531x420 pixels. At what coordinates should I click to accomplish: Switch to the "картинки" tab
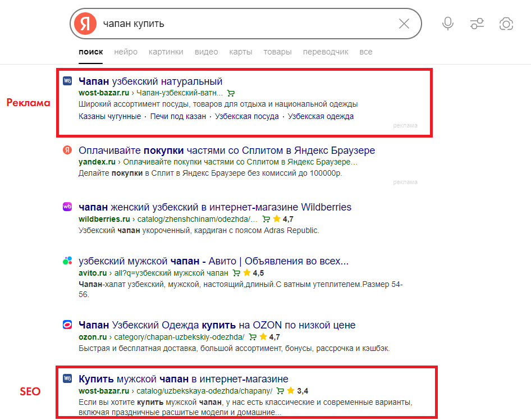click(166, 52)
